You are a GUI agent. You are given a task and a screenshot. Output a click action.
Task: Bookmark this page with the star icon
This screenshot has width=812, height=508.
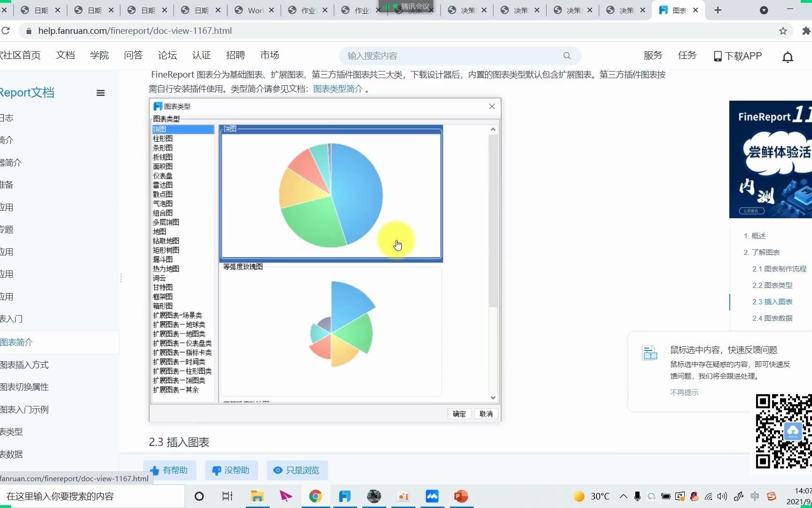pos(783,31)
